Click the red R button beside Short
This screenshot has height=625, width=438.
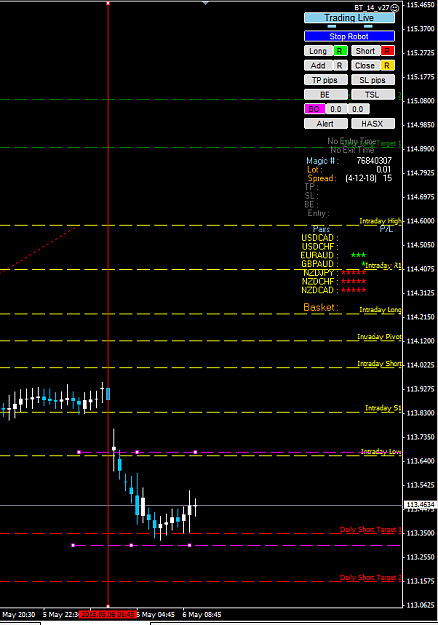click(387, 51)
